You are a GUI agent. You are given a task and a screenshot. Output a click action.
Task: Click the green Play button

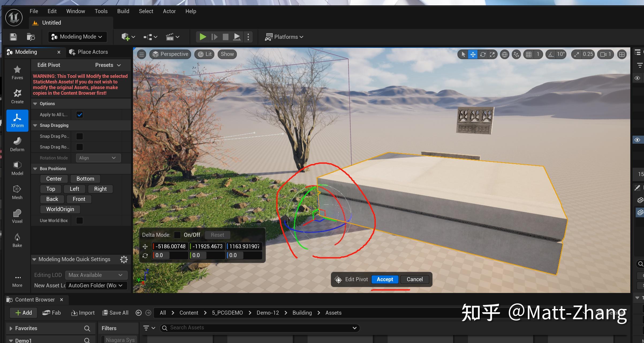[203, 37]
